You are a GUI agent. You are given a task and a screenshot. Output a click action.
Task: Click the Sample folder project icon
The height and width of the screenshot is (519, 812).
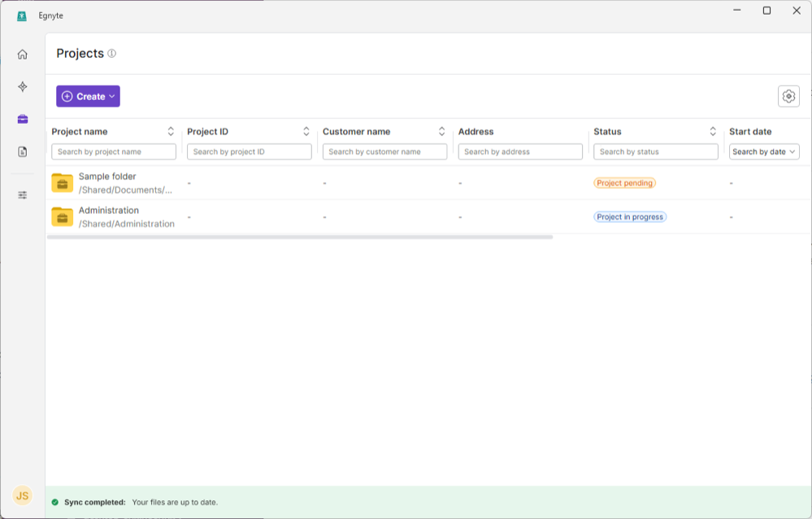tap(63, 182)
